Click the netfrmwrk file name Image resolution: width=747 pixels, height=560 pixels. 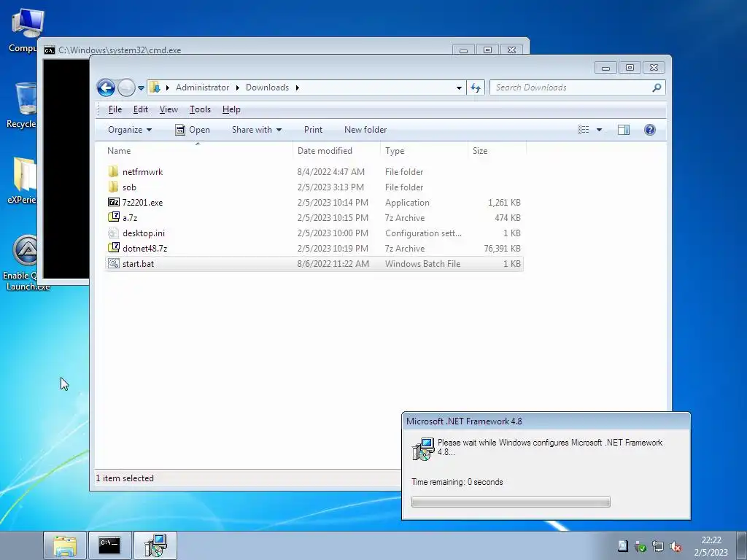[142, 172]
